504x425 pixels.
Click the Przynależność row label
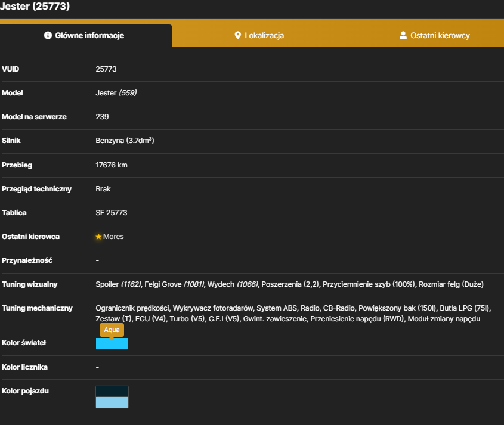[27, 260]
